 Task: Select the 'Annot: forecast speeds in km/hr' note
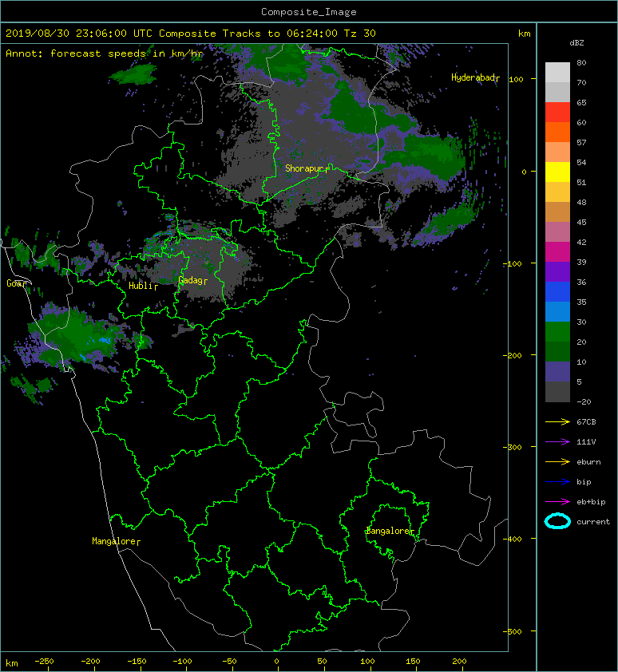point(105,53)
